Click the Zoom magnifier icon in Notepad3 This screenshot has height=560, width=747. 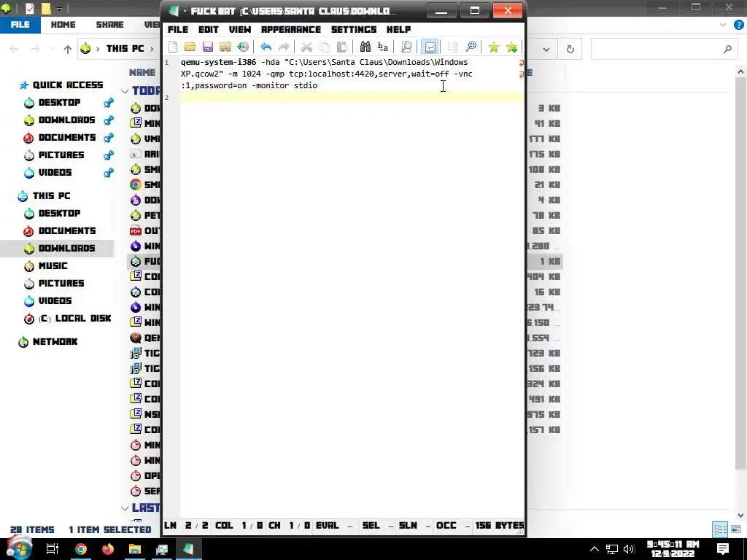471,47
